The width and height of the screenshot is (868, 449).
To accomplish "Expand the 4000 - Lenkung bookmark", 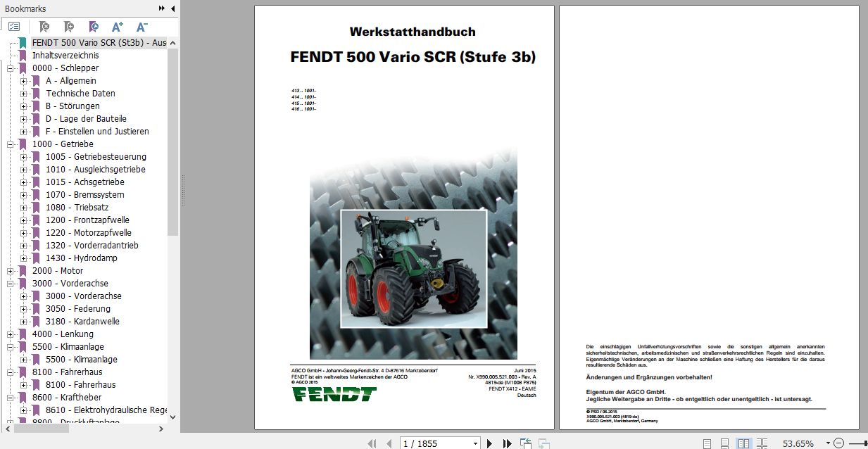I will click(x=11, y=334).
